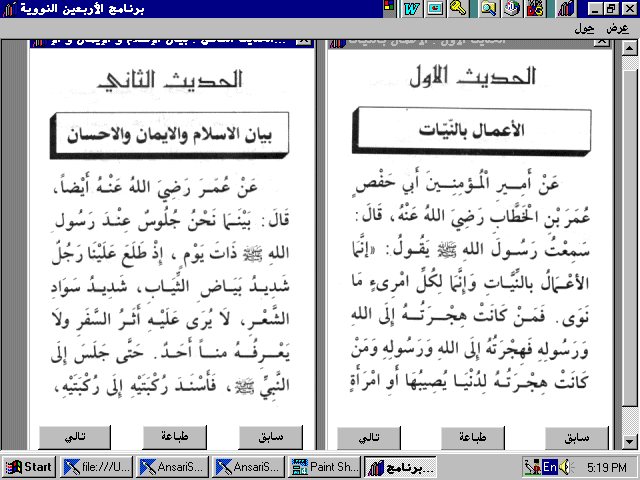Switch to Paint Shop taskbar button

(x=323, y=466)
